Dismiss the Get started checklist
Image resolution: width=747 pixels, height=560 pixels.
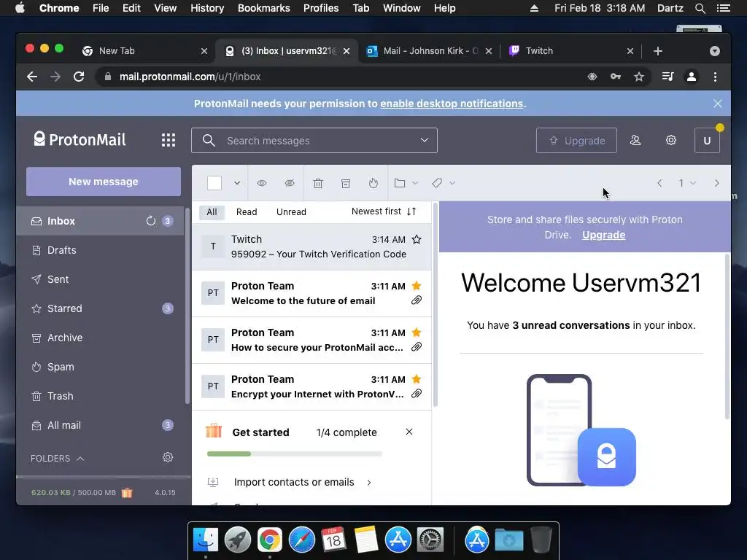(409, 432)
